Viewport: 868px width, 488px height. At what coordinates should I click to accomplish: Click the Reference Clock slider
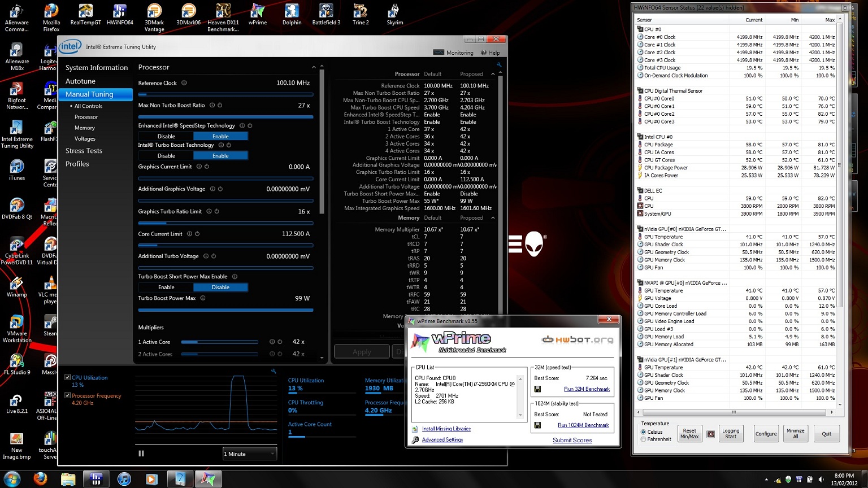225,94
